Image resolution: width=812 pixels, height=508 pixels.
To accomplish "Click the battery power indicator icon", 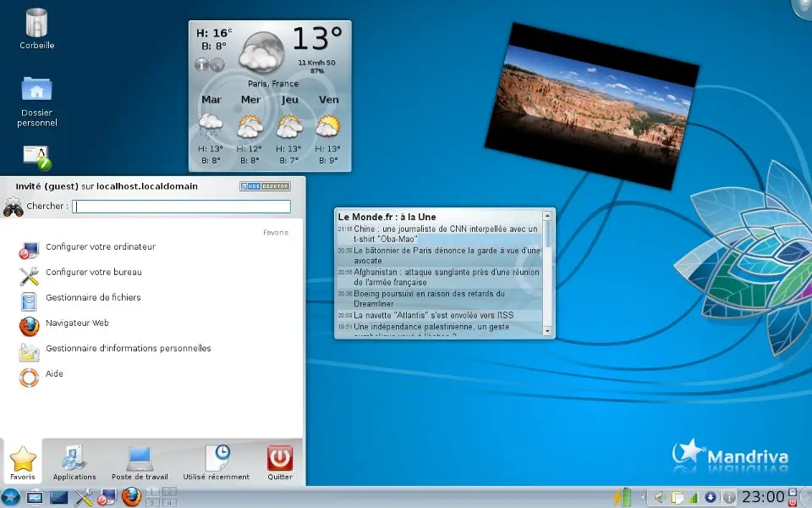I will click(624, 497).
